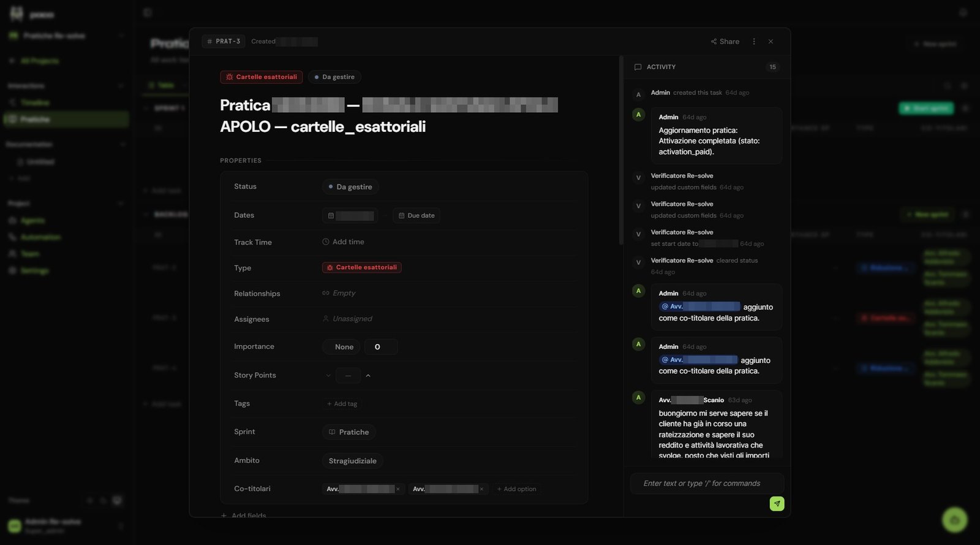Screen dimensions: 980x545
Task: Click the Admin avatar on the Aggiornamento pratica comment
Action: click(x=638, y=115)
